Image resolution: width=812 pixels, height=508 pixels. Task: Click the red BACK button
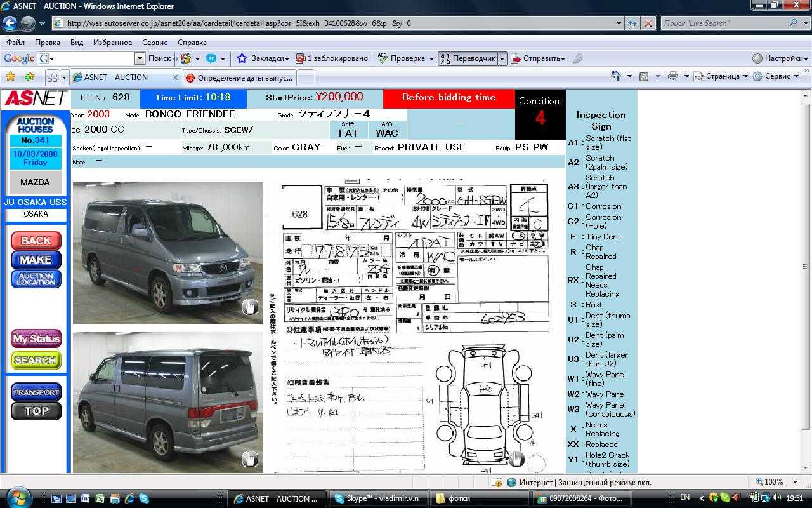(36, 241)
